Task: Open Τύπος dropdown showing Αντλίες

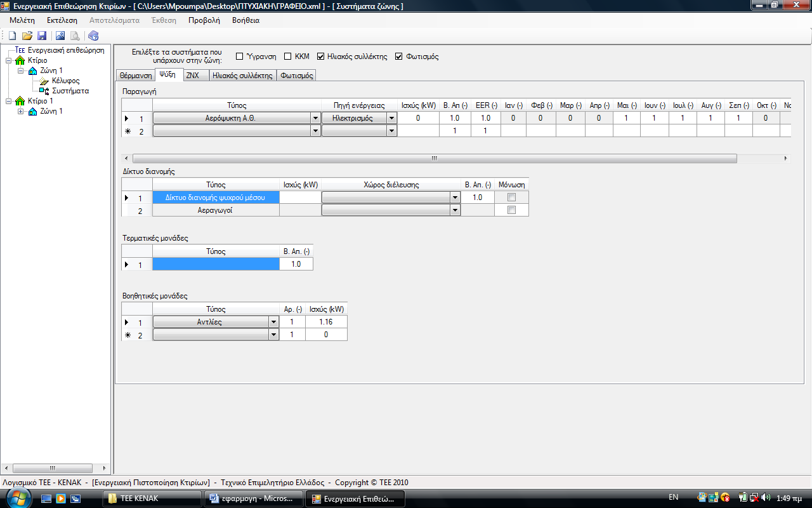Action: click(273, 322)
